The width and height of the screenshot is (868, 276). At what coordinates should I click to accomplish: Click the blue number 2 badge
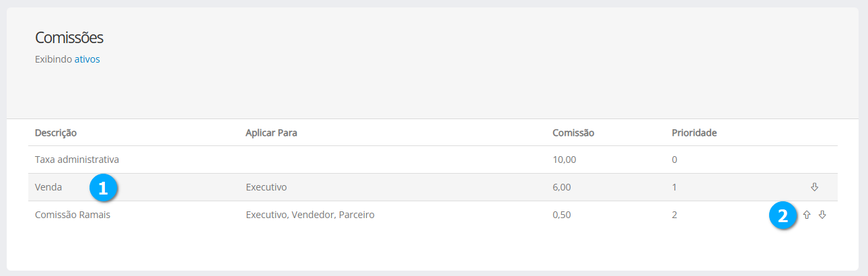click(x=783, y=216)
